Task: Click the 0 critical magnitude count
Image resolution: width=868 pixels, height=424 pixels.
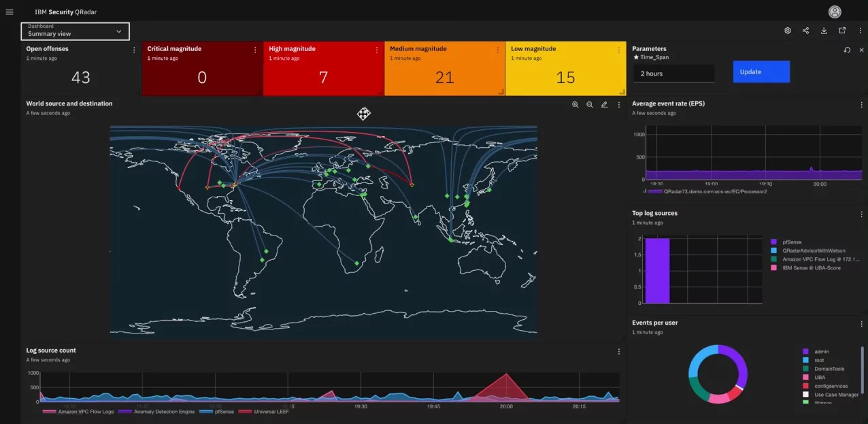Action: pos(202,78)
